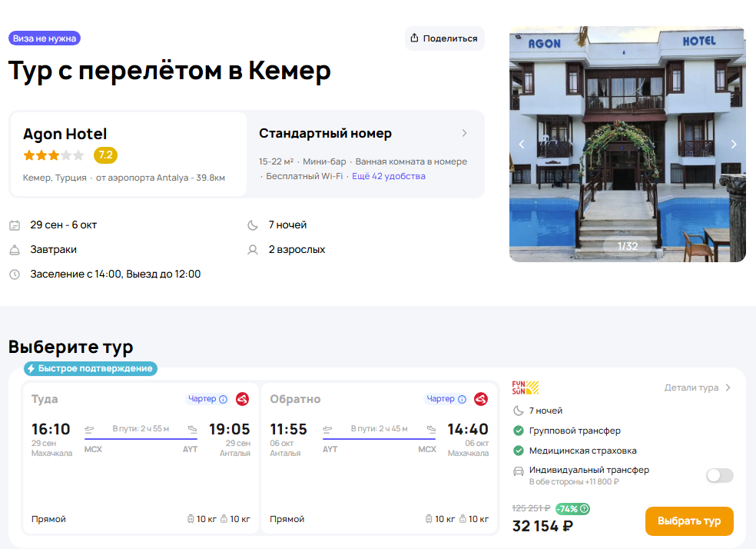Click the Бесплатный Wi-Fi amenity text
The height and width of the screenshot is (549, 756).
(x=304, y=176)
